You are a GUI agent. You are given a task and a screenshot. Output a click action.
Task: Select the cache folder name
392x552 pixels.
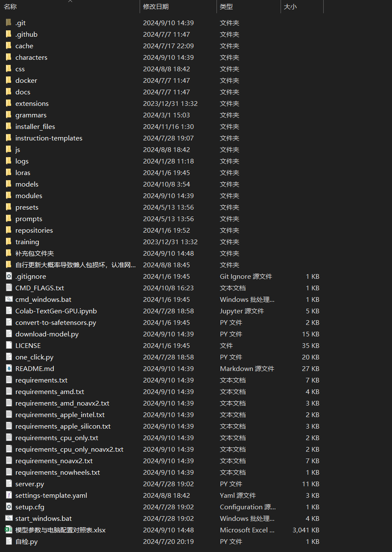pos(24,46)
